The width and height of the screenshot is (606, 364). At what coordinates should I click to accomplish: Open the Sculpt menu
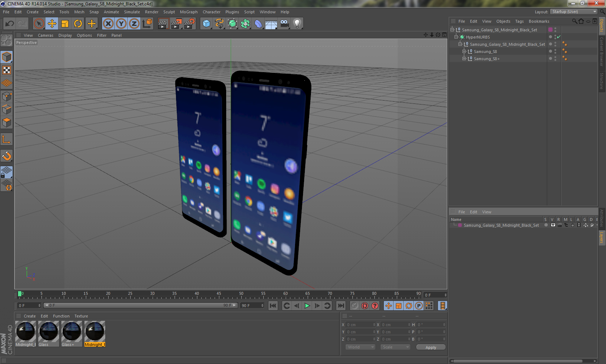point(169,12)
